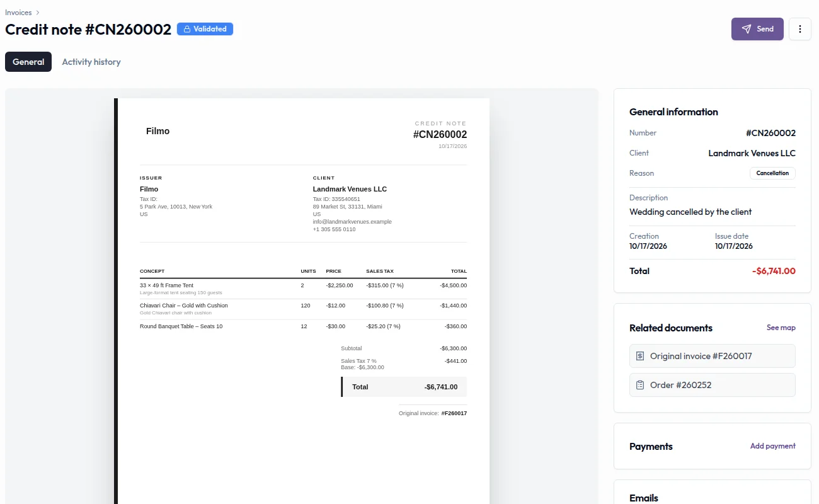Click the Round Banquet Table price -$30.00
Screen dimensions: 819x504
pyautogui.click(x=335, y=326)
